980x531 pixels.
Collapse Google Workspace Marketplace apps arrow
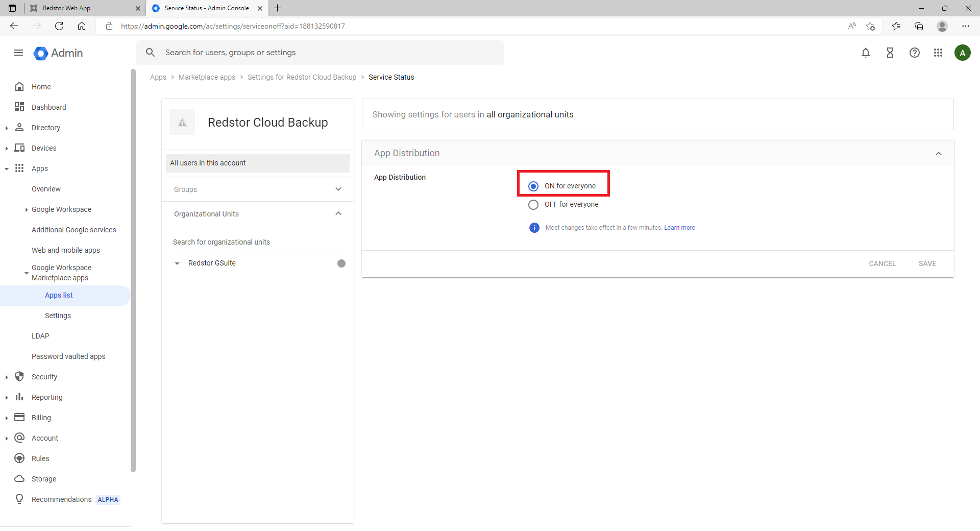26,273
